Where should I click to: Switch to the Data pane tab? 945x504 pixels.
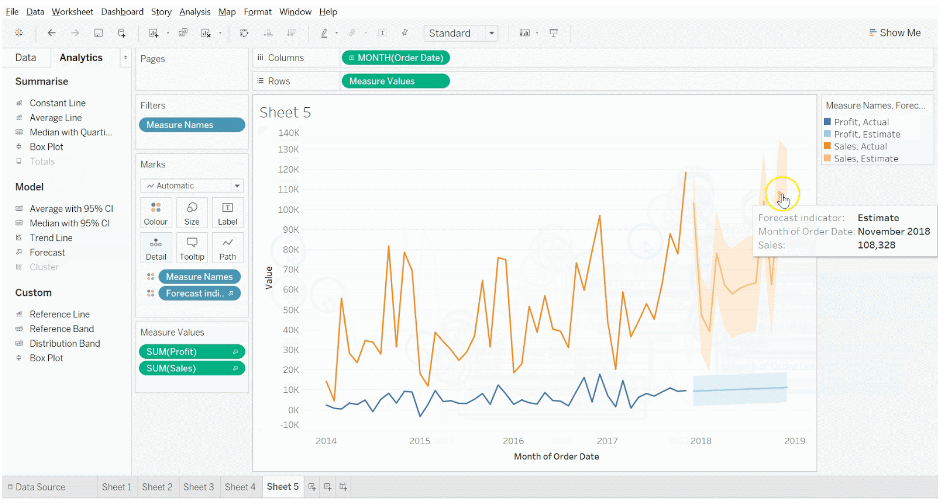(x=26, y=58)
